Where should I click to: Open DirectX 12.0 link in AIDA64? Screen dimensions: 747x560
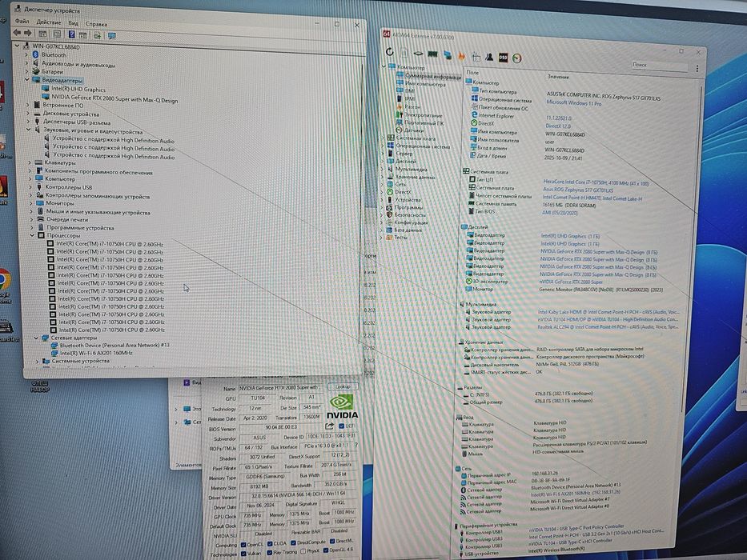coord(557,126)
